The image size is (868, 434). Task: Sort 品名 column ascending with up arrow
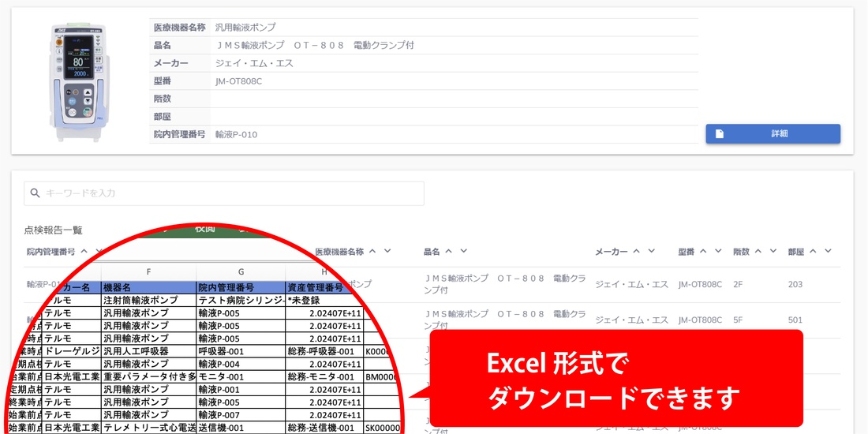[449, 251]
